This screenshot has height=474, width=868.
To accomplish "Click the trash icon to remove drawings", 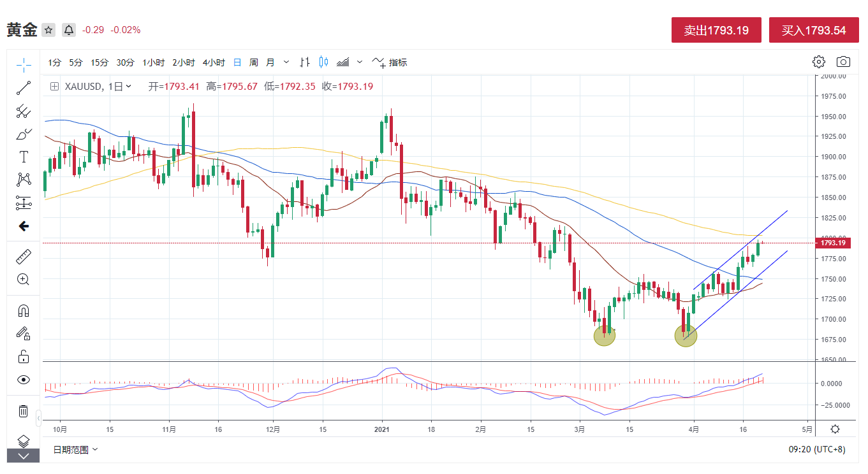I will coord(24,411).
